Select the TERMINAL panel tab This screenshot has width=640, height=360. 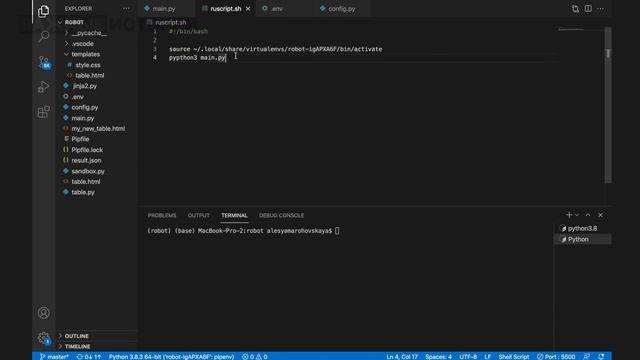point(234,215)
